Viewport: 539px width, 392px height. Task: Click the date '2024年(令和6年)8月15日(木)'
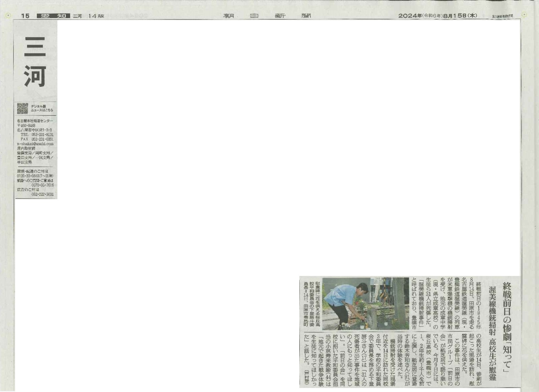pyautogui.click(x=438, y=16)
